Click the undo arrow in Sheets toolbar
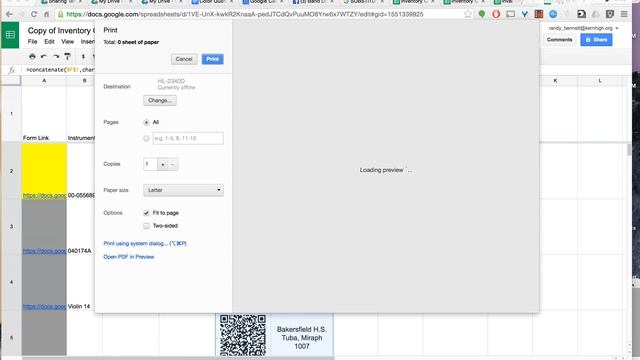640x360 pixels. tap(44, 56)
